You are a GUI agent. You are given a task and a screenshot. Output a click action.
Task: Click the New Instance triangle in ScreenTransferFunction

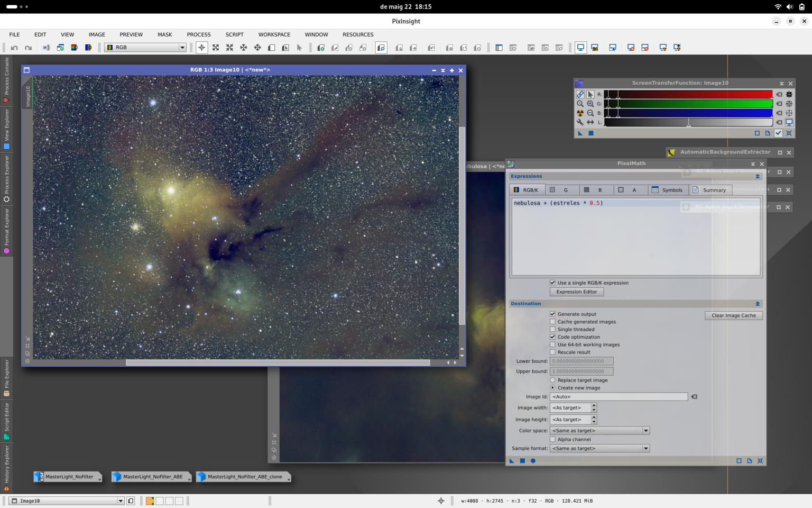(580, 133)
